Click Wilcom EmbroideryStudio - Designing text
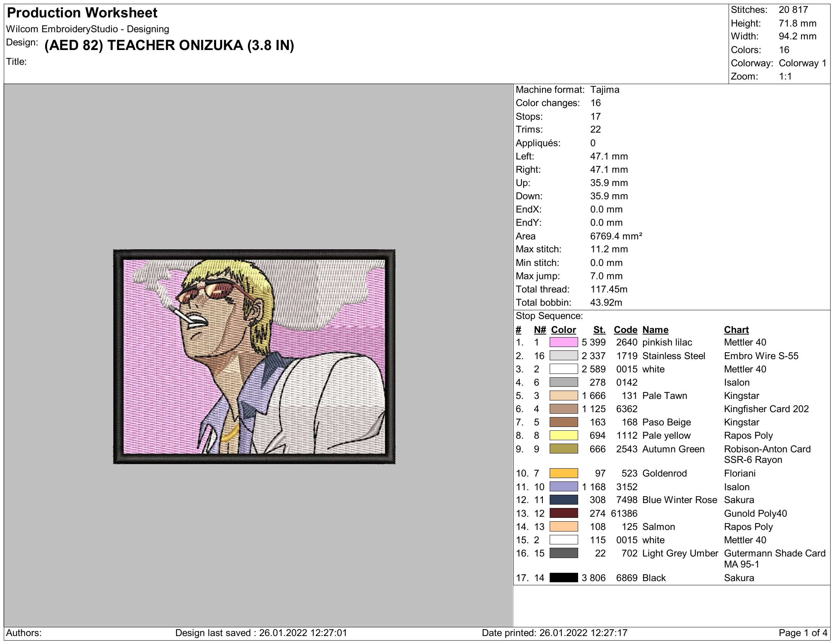The width and height of the screenshot is (834, 644). [x=88, y=29]
